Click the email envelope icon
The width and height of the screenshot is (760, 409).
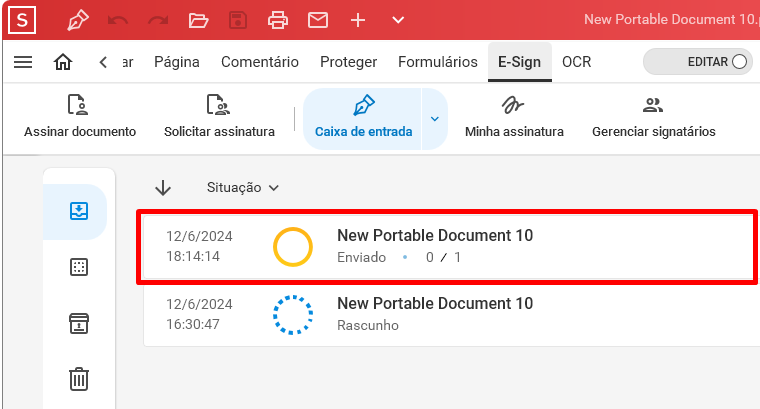[x=318, y=20]
